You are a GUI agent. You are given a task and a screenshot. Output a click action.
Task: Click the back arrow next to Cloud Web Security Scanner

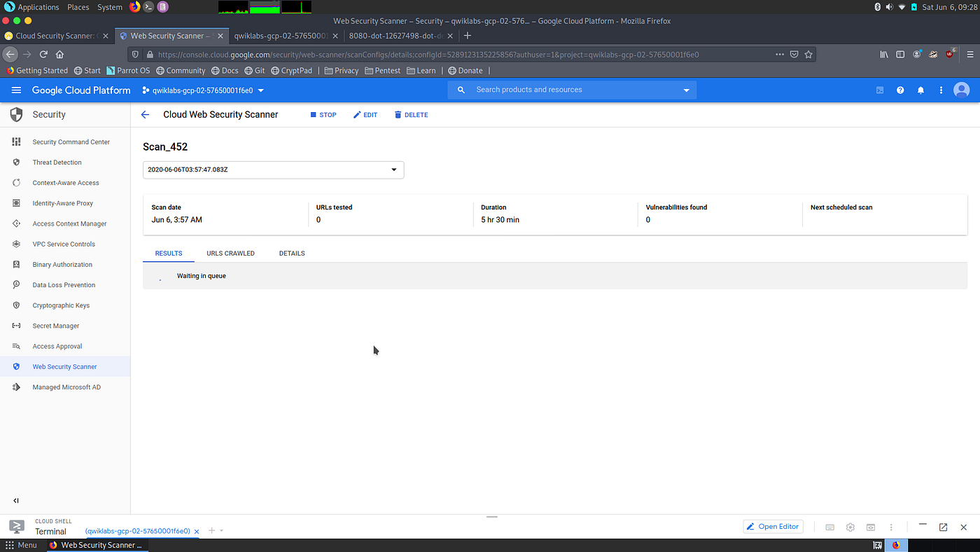coord(145,114)
